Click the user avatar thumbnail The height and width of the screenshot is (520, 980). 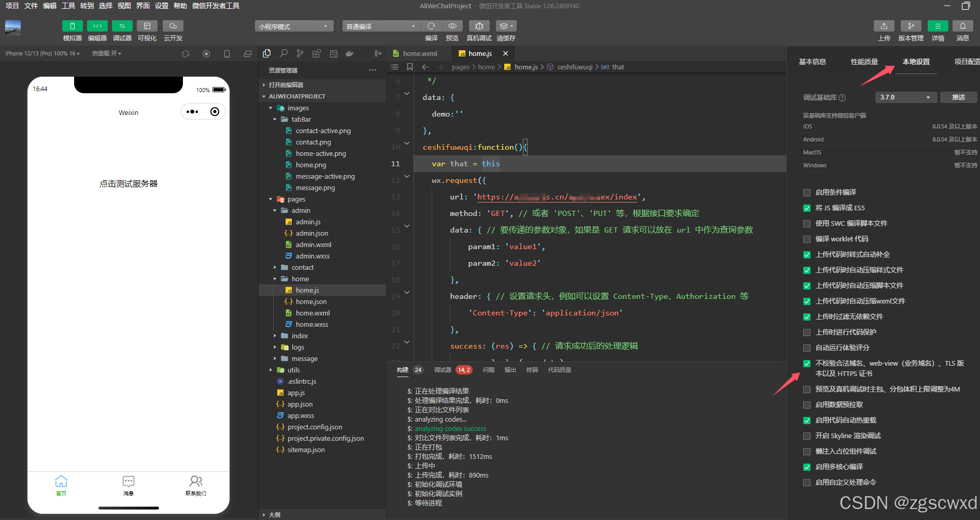click(x=13, y=28)
